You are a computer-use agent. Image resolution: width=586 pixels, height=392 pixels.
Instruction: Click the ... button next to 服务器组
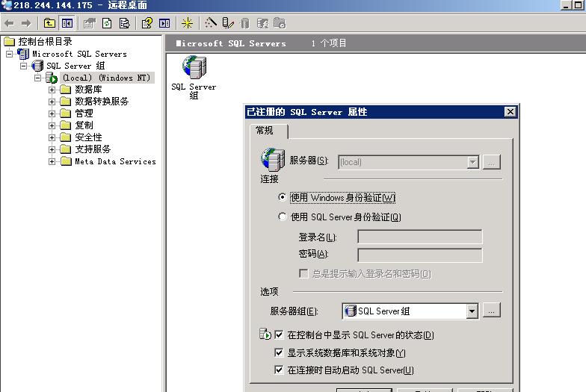[x=492, y=311]
